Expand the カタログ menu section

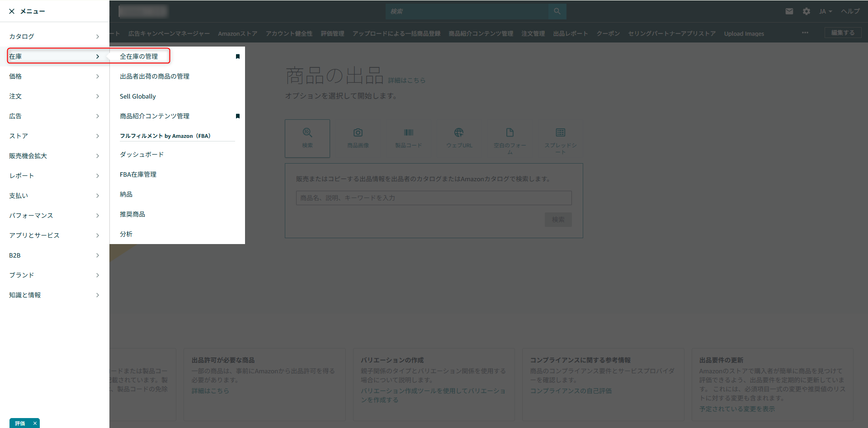[x=54, y=37]
